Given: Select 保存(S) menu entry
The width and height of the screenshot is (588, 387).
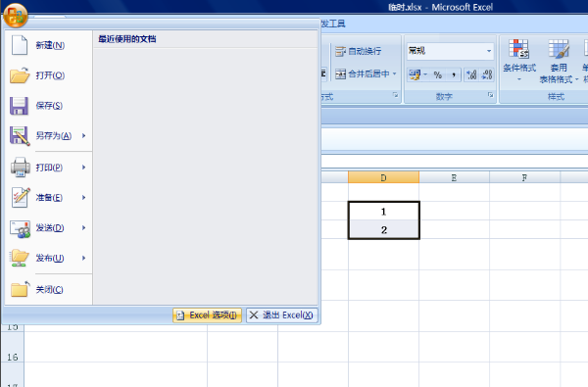Looking at the screenshot, I should click(x=48, y=106).
